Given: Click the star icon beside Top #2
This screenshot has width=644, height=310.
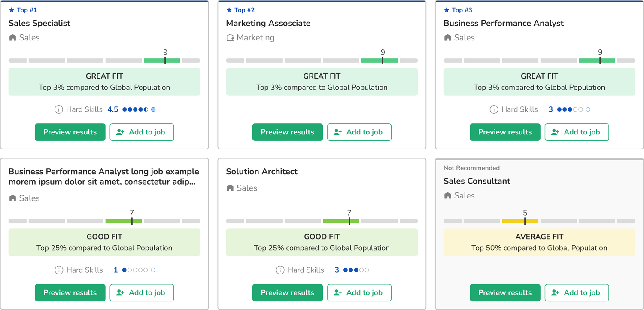Looking at the screenshot, I should coord(229,10).
